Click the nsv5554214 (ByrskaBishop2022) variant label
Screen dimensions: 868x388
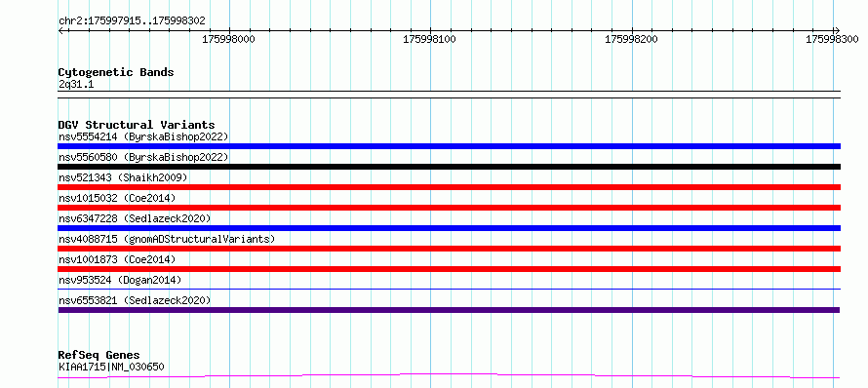click(142, 136)
